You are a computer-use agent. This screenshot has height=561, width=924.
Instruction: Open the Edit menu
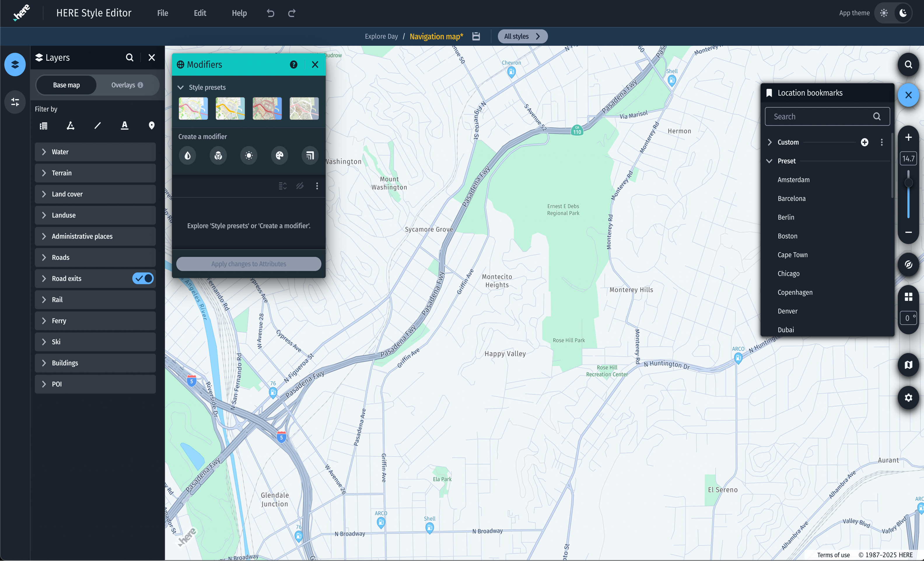tap(199, 13)
